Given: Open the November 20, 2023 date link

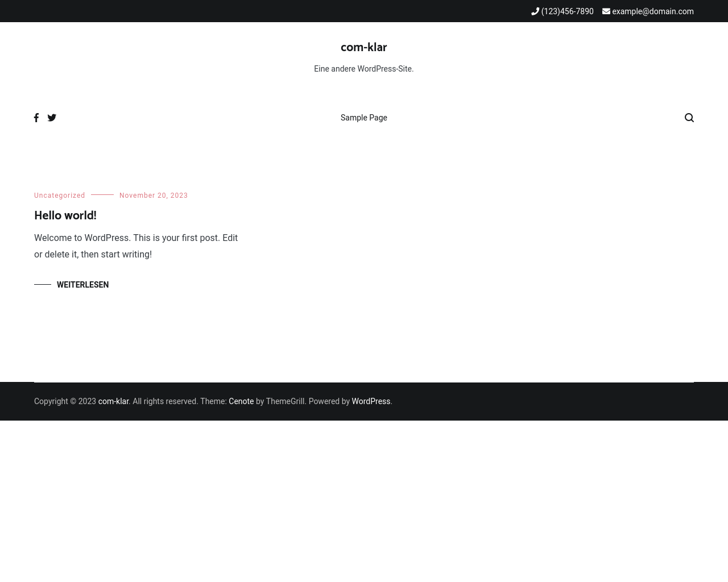Looking at the screenshot, I should coord(154,196).
